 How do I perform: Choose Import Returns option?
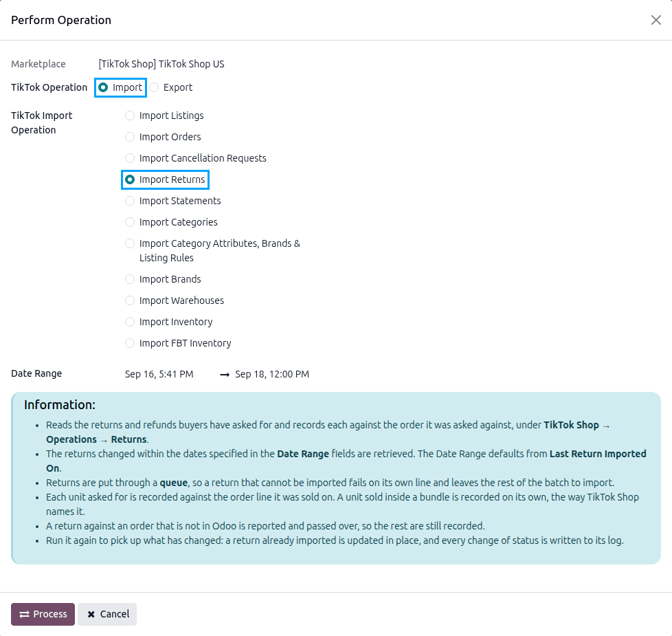(x=165, y=179)
